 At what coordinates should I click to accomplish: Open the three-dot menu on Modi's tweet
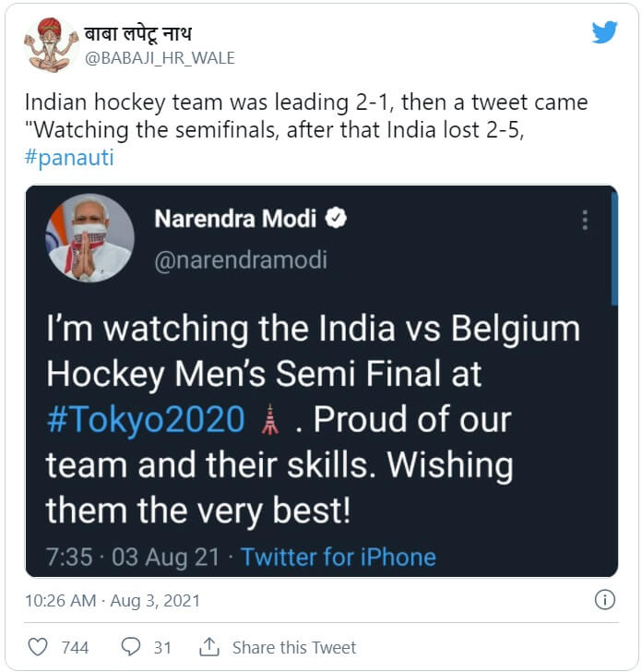[584, 220]
